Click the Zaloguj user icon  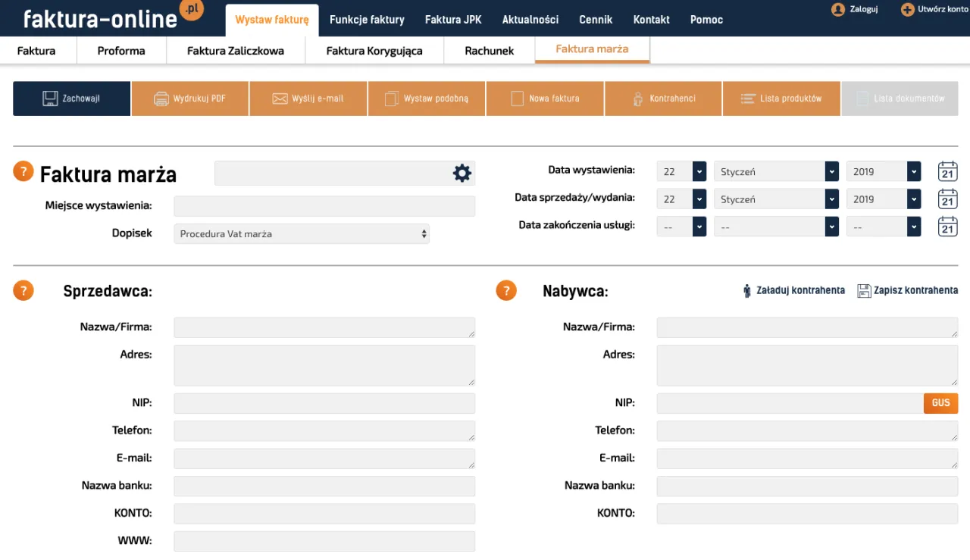tap(837, 10)
